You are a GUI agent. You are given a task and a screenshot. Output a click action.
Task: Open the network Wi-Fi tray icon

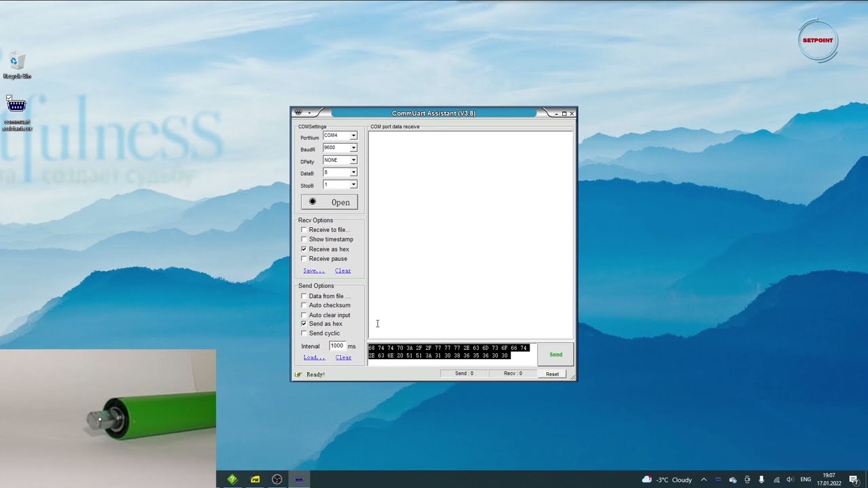(x=776, y=479)
